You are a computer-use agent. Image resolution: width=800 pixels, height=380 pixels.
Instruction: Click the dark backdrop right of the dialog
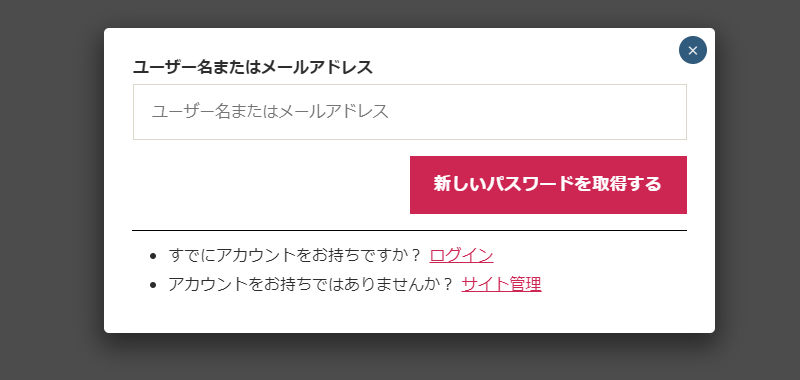[758, 190]
